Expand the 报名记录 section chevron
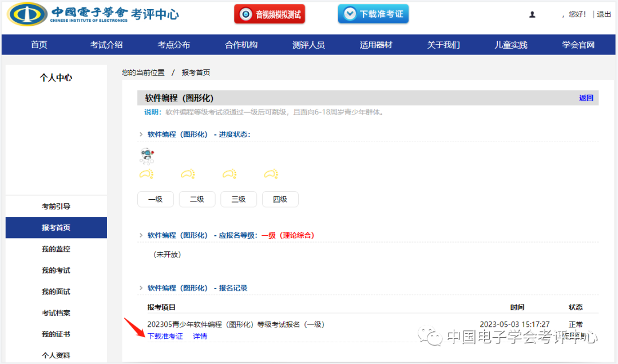 click(141, 288)
